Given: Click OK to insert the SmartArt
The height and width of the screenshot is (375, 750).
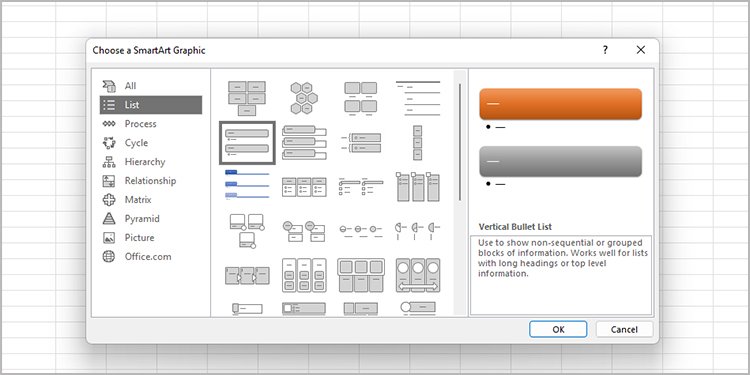Looking at the screenshot, I should 558,329.
